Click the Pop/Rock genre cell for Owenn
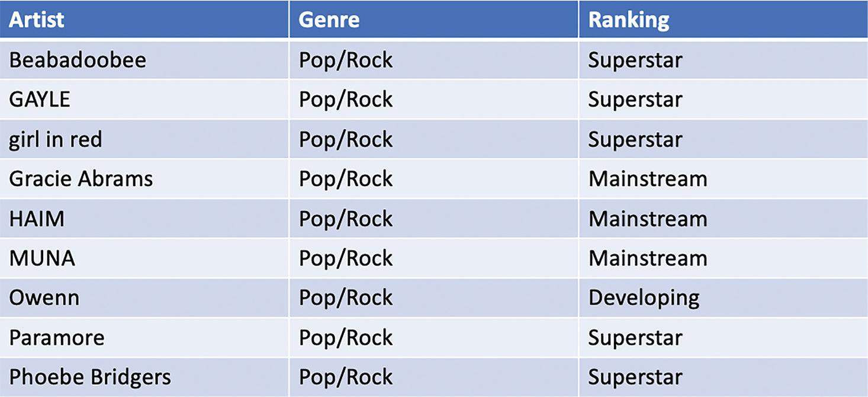 coord(346,297)
